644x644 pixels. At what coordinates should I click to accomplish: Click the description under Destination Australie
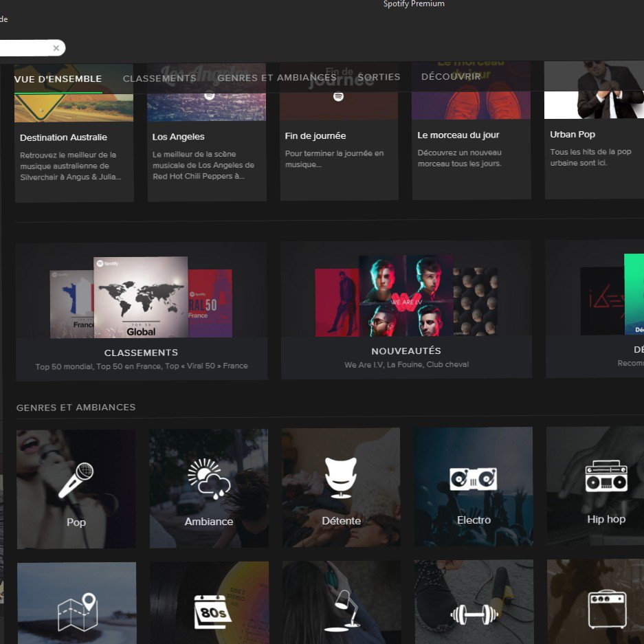coord(71,166)
